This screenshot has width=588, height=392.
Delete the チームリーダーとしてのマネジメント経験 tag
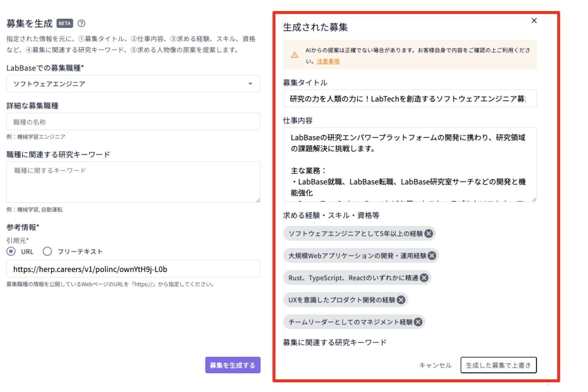point(417,322)
